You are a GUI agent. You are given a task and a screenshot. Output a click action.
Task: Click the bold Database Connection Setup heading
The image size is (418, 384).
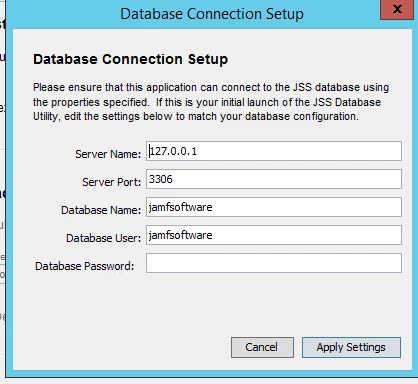point(131,59)
